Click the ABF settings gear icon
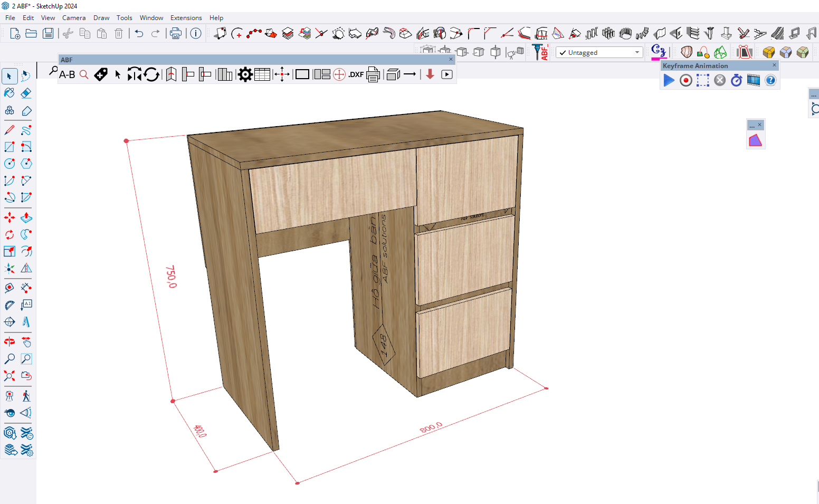This screenshot has width=819, height=504. 245,74
